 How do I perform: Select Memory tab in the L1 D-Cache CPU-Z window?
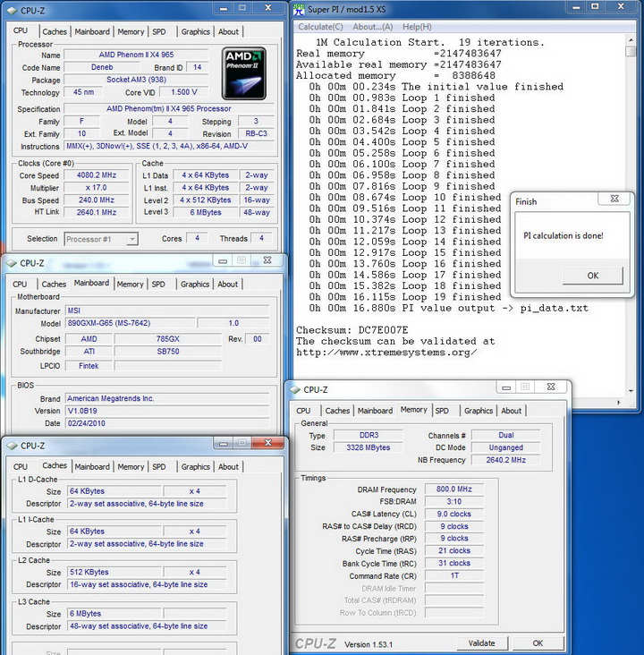[x=131, y=466]
